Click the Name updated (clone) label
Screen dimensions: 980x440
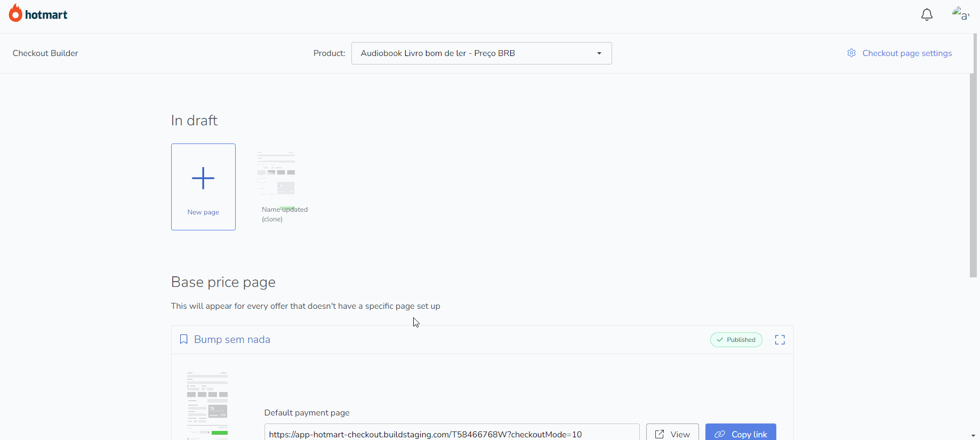285,214
